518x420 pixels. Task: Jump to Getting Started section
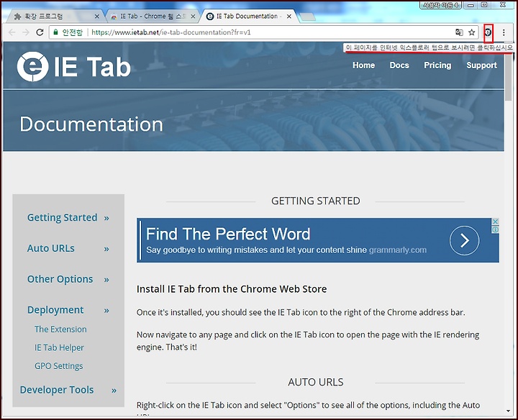point(62,218)
